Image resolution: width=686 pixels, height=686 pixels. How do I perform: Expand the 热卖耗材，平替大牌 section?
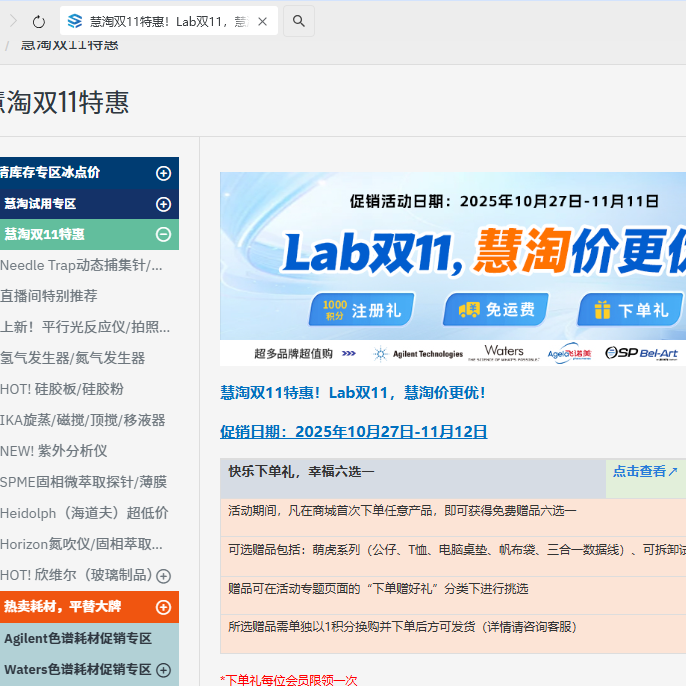tap(163, 607)
